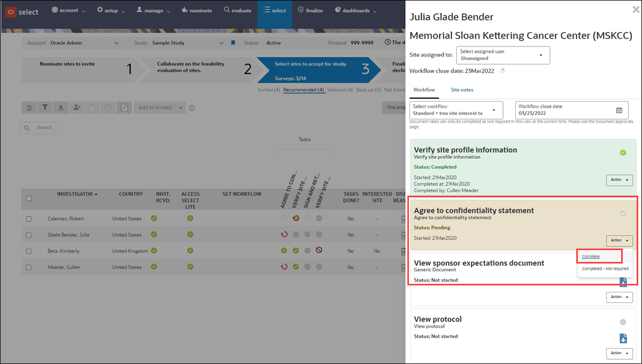Click the filter funnel icon
Viewport: 642px width, 364px height.
click(45, 107)
